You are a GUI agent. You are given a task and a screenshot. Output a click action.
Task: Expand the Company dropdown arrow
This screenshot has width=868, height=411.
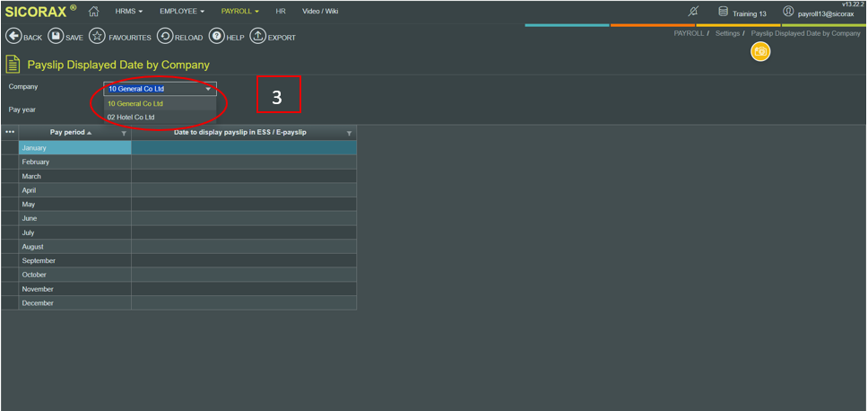[208, 89]
